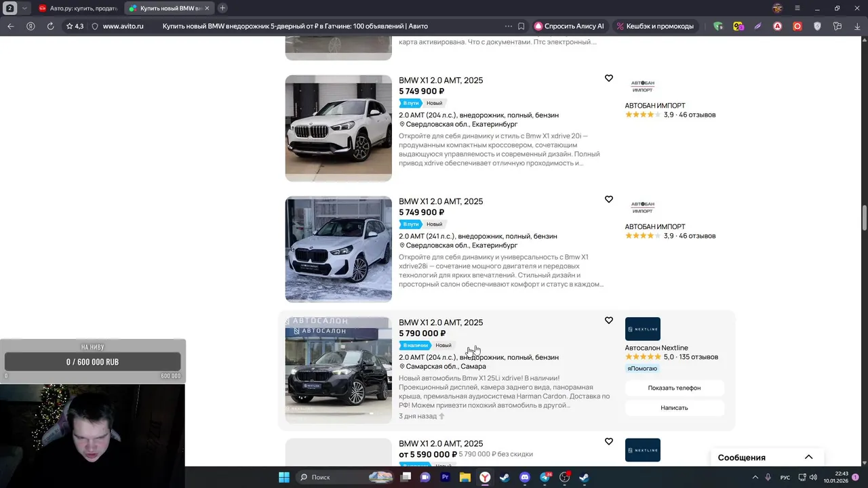
Task: Open the Windows Start menu
Action: pyautogui.click(x=283, y=477)
